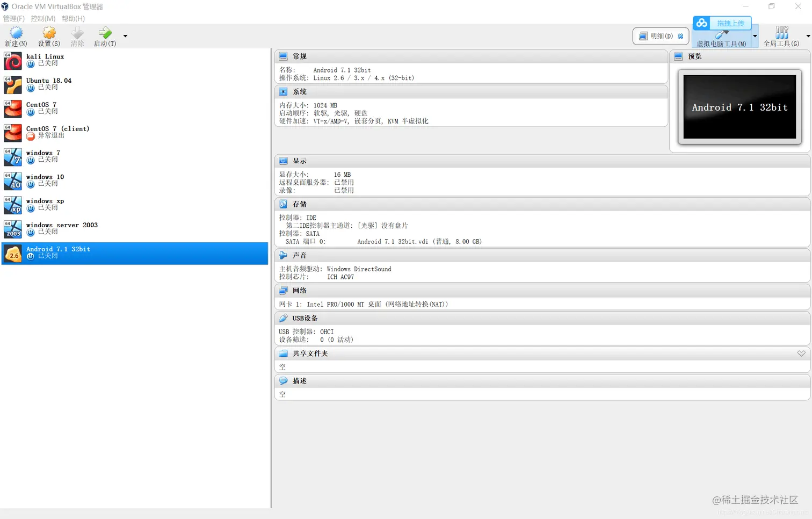Close the 明细 tab with its x icon
Viewport: 812px width, 519px height.
[x=680, y=36]
